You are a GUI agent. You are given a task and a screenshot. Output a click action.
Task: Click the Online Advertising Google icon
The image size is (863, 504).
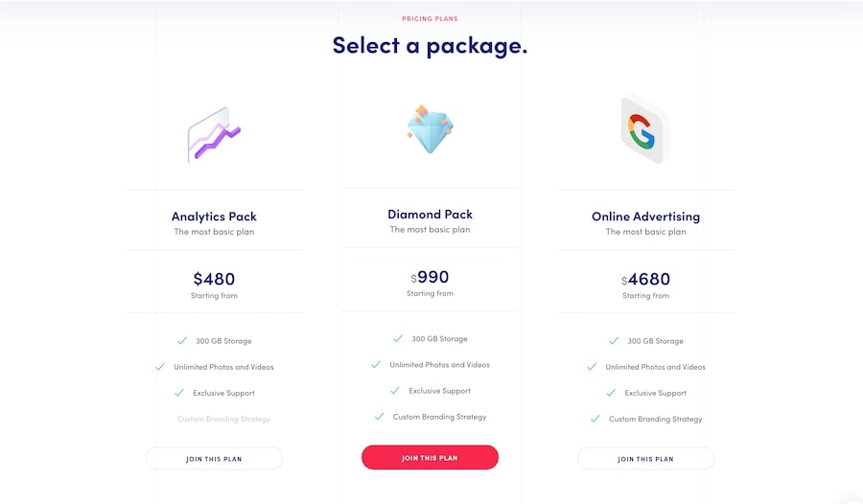click(x=643, y=130)
